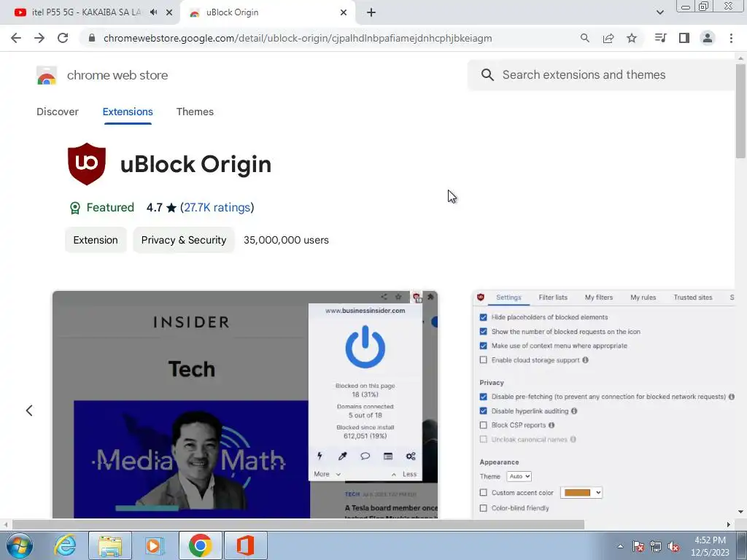747x560 pixels.
Task: Reload the current page
Action: 63,38
